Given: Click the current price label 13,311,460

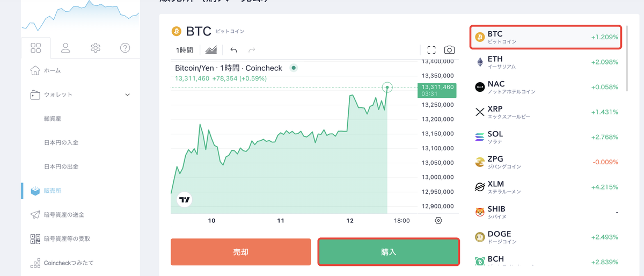Looking at the screenshot, I should click(436, 90).
